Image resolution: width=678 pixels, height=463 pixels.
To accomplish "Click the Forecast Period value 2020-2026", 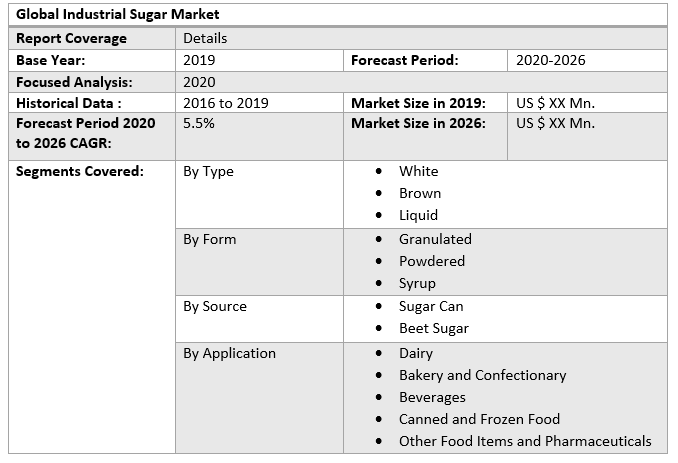I will pyautogui.click(x=551, y=60).
